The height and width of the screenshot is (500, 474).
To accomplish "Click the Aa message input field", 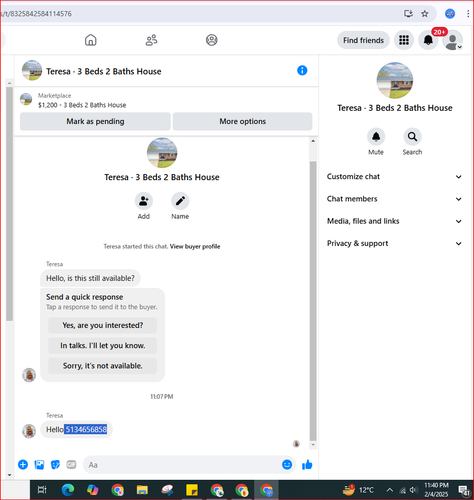I will point(182,465).
